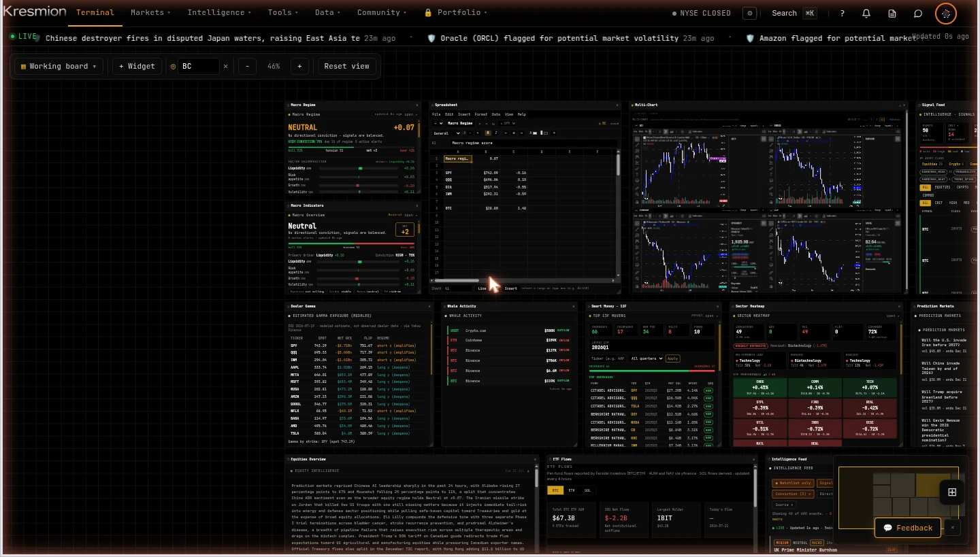Close the ETF Flows widget
980x557 pixels.
753,459
